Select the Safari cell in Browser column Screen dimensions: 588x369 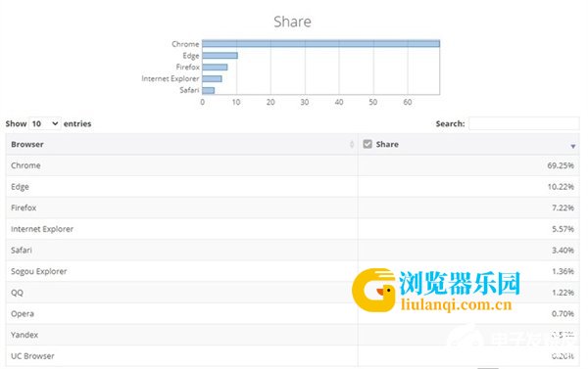click(x=181, y=250)
